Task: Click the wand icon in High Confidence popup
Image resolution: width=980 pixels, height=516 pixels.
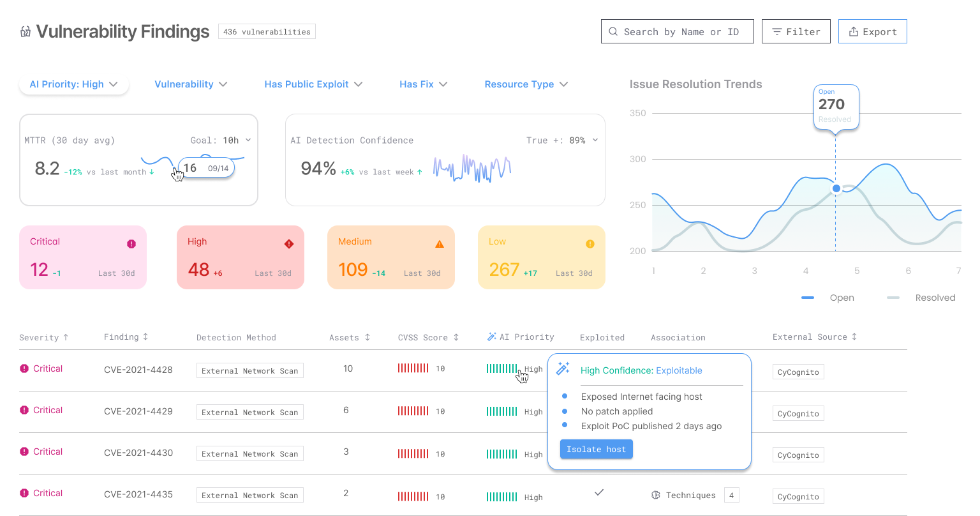Action: point(563,368)
